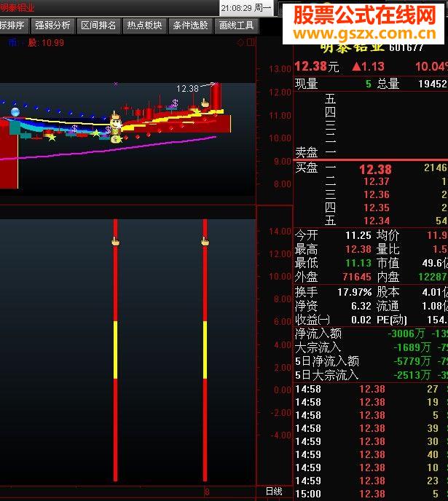Click the 总量 label

coord(388,84)
